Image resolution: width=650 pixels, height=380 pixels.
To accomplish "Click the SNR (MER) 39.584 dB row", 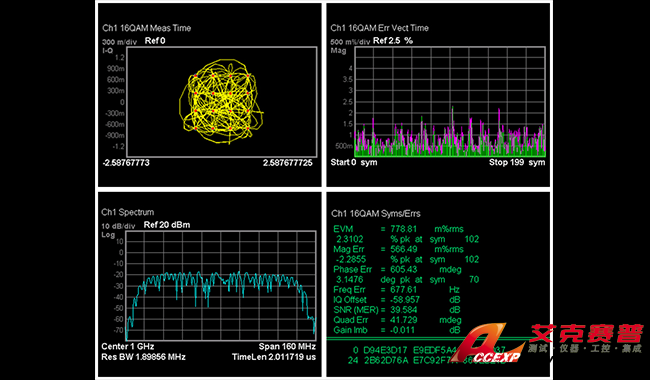I will click(x=397, y=310).
